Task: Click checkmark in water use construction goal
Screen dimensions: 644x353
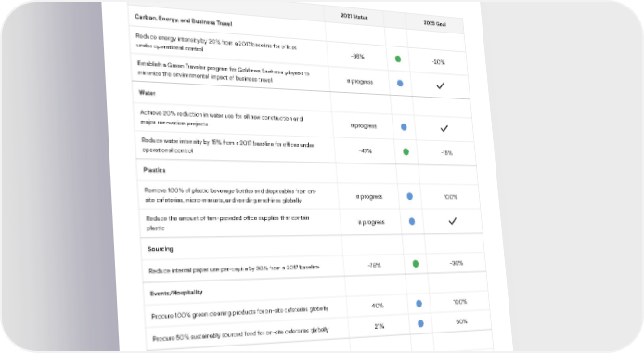Action: tap(444, 128)
